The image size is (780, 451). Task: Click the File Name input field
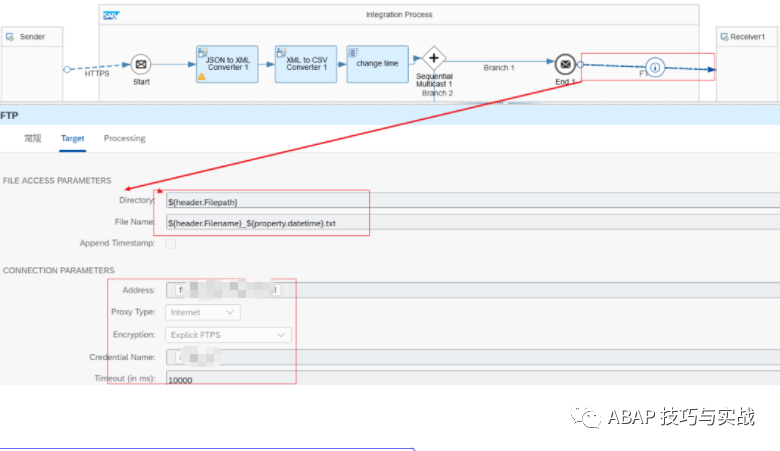coord(470,222)
